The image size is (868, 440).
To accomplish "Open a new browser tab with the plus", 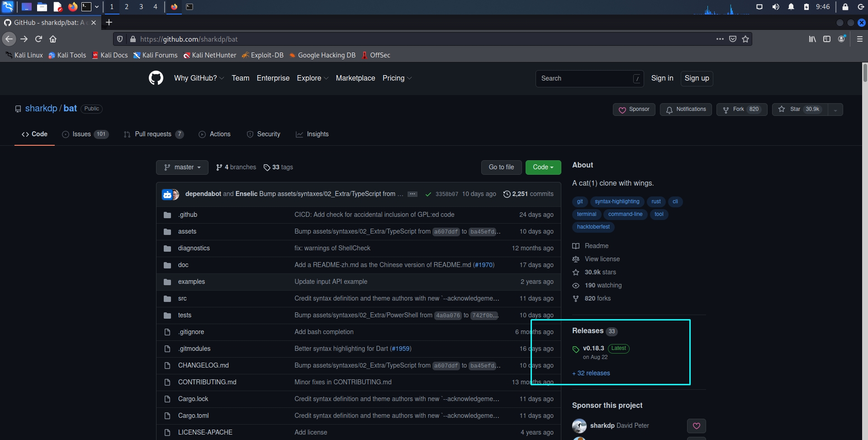I will pyautogui.click(x=109, y=22).
